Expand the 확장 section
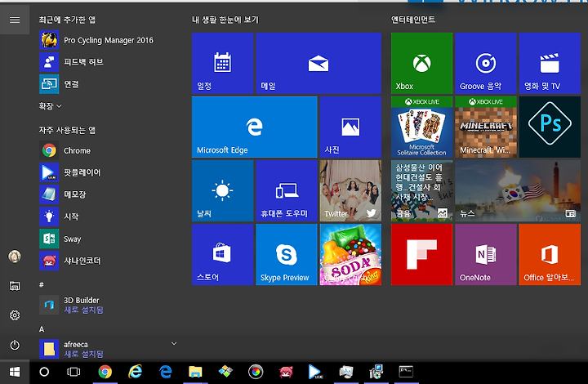This screenshot has width=588, height=384. [51, 106]
